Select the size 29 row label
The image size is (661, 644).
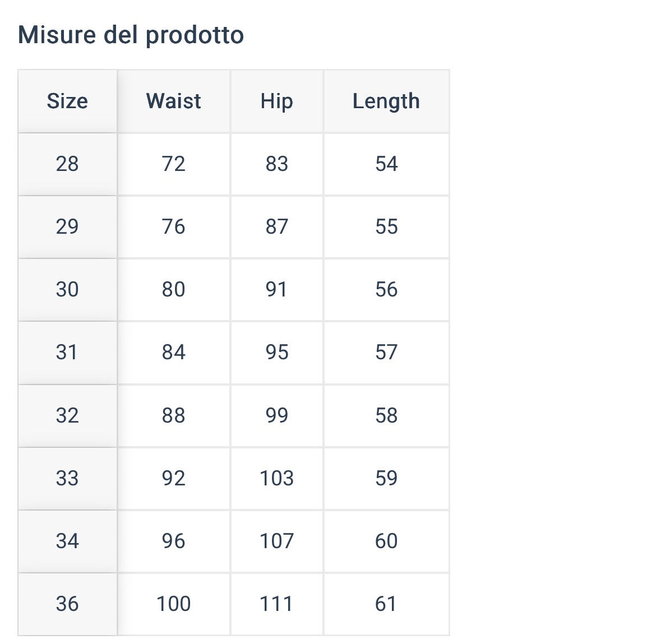tap(67, 227)
